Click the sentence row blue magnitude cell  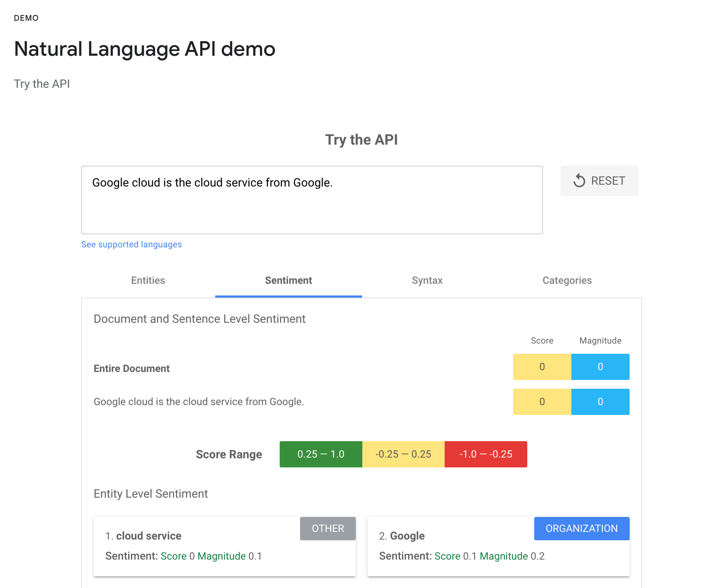600,402
